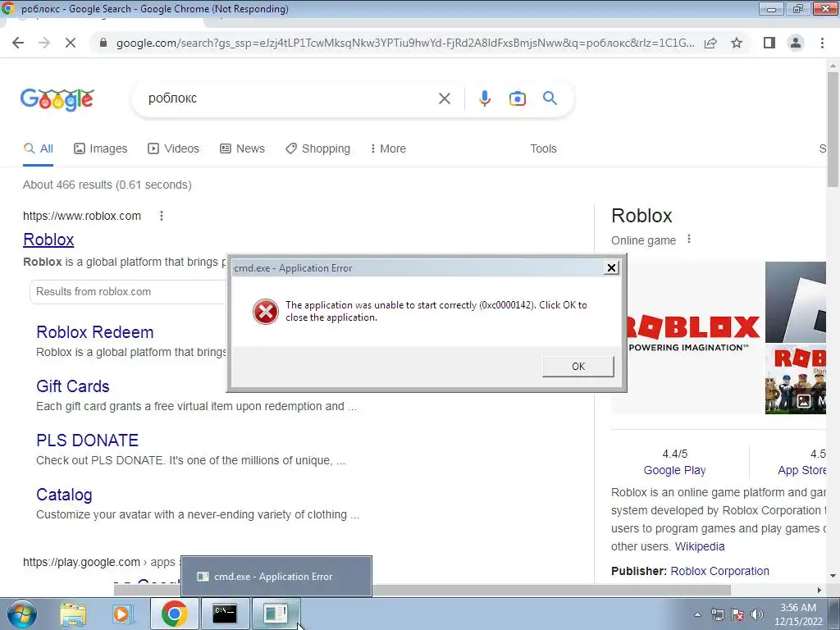Image resolution: width=840 pixels, height=630 pixels.
Task: Click the Google holiday logo
Action: [57, 99]
